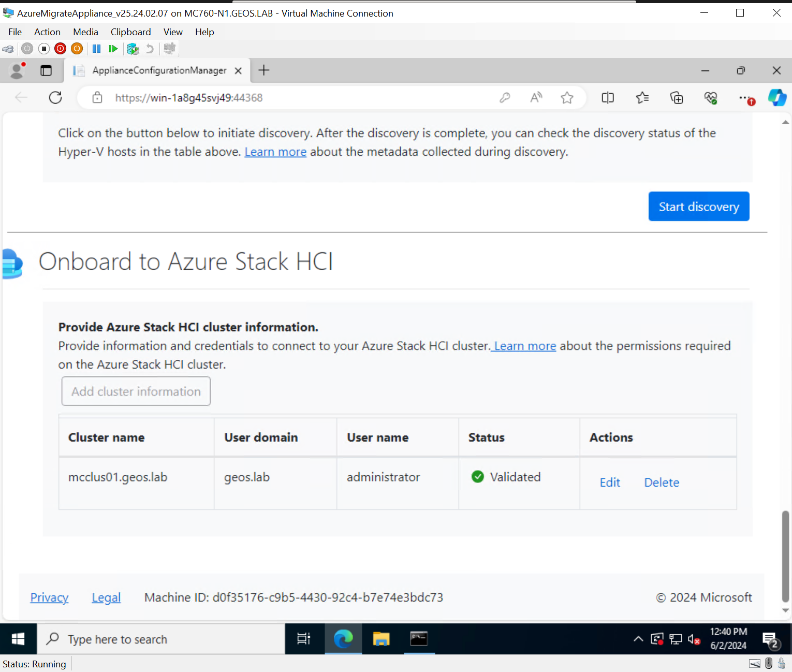Open Browser essentials heart icon
This screenshot has width=792, height=672.
[710, 97]
